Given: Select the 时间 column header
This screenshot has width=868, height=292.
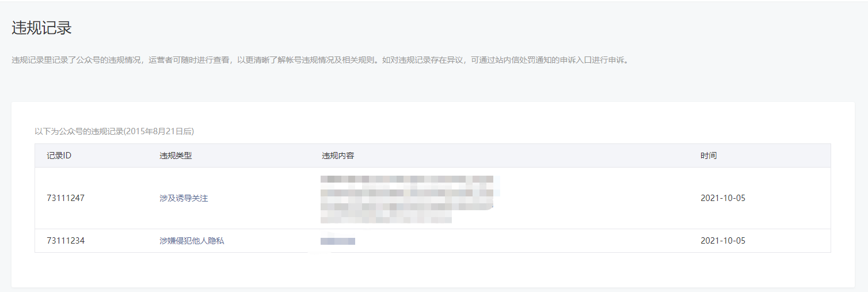Looking at the screenshot, I should [709, 156].
